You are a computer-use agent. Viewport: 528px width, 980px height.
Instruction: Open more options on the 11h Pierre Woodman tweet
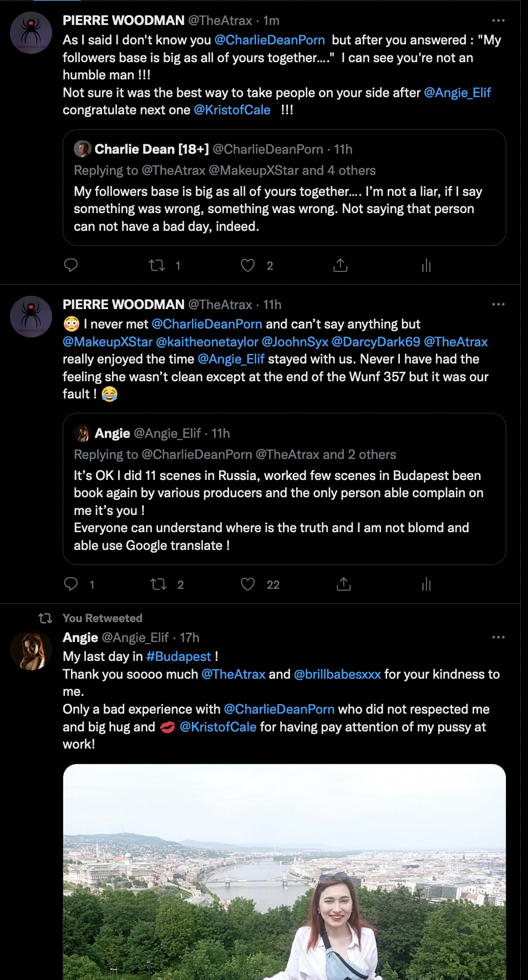[498, 305]
